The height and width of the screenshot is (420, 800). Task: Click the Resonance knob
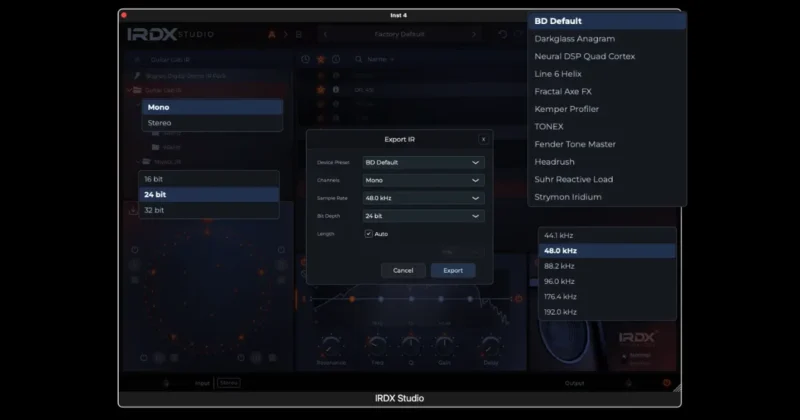point(331,347)
